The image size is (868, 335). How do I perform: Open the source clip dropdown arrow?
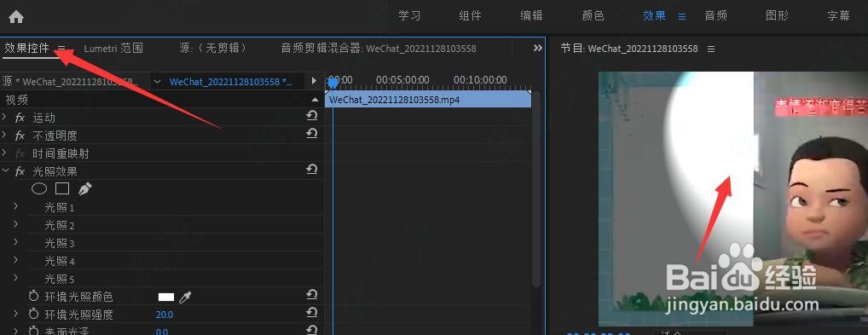coord(157,81)
